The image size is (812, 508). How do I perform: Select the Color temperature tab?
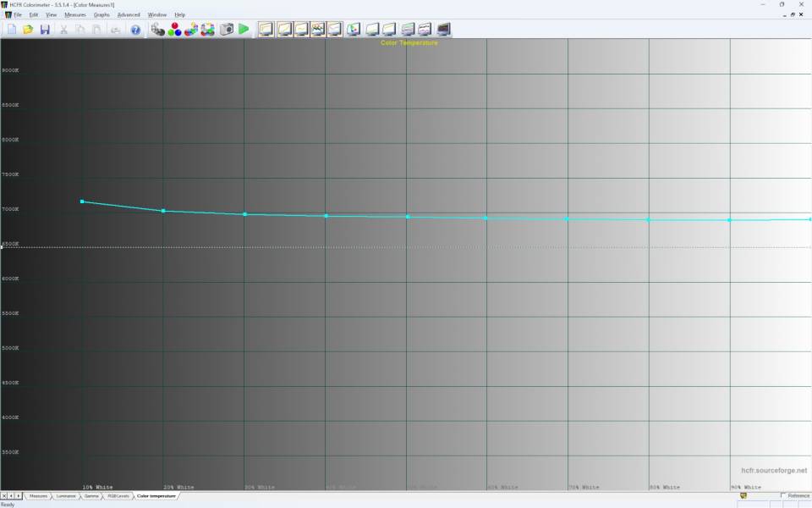click(x=156, y=496)
